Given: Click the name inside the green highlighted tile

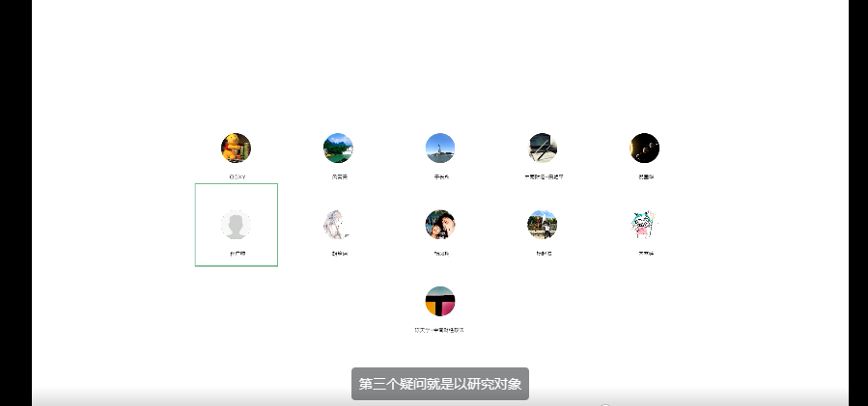Looking at the screenshot, I should click(x=237, y=253).
